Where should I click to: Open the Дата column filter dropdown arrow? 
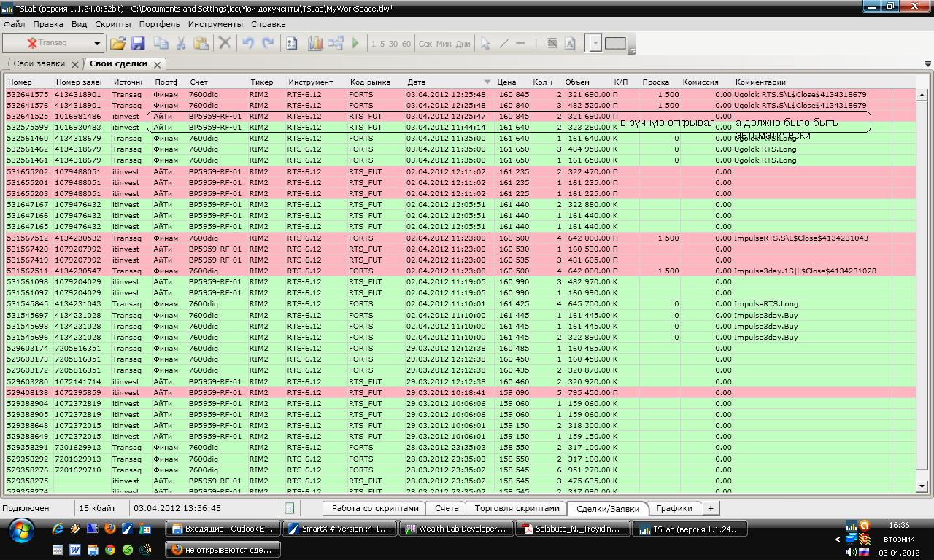tap(487, 82)
